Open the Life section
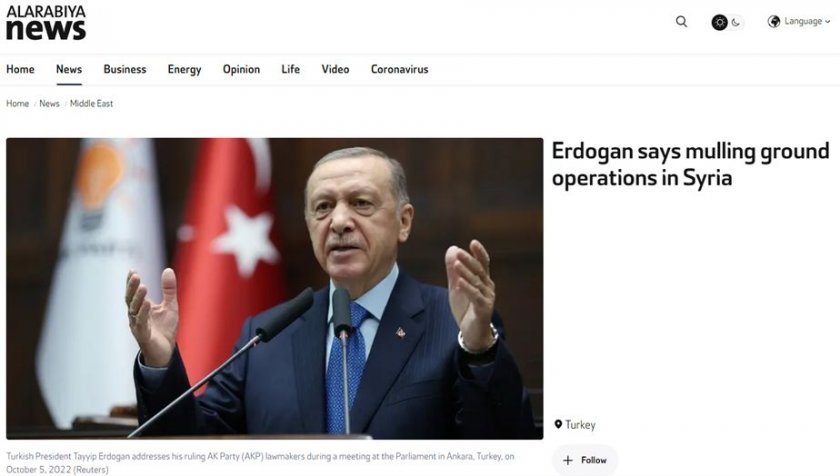 coord(290,69)
